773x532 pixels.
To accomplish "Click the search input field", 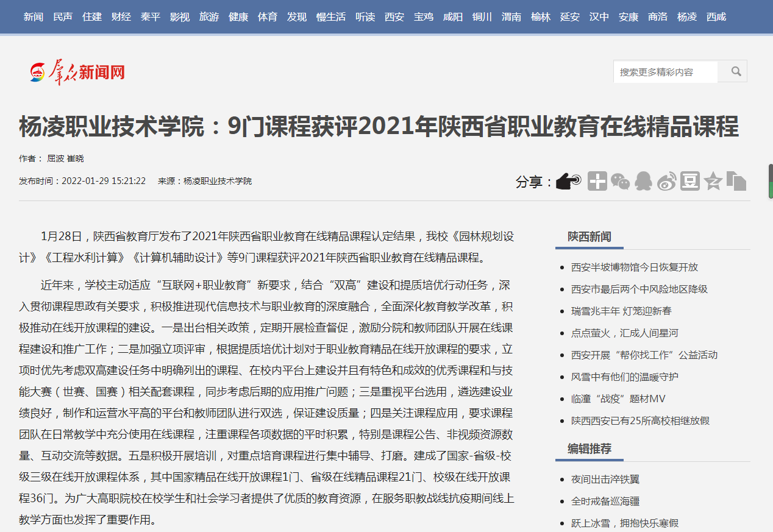I will click(x=665, y=72).
